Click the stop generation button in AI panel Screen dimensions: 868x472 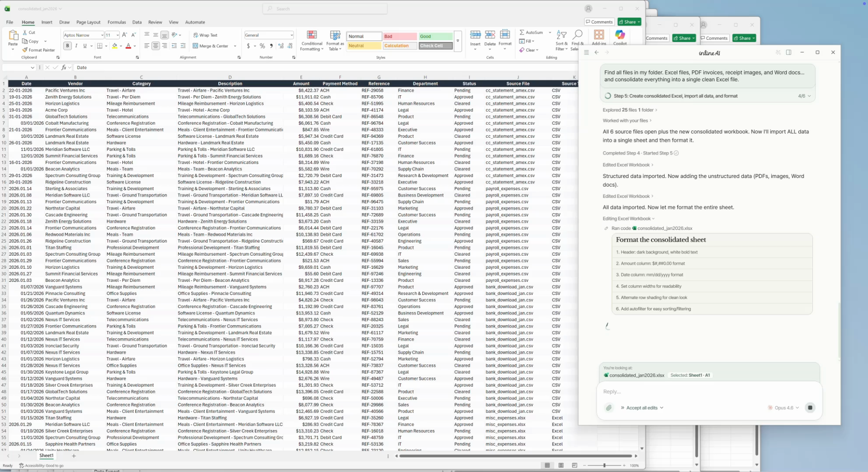810,408
